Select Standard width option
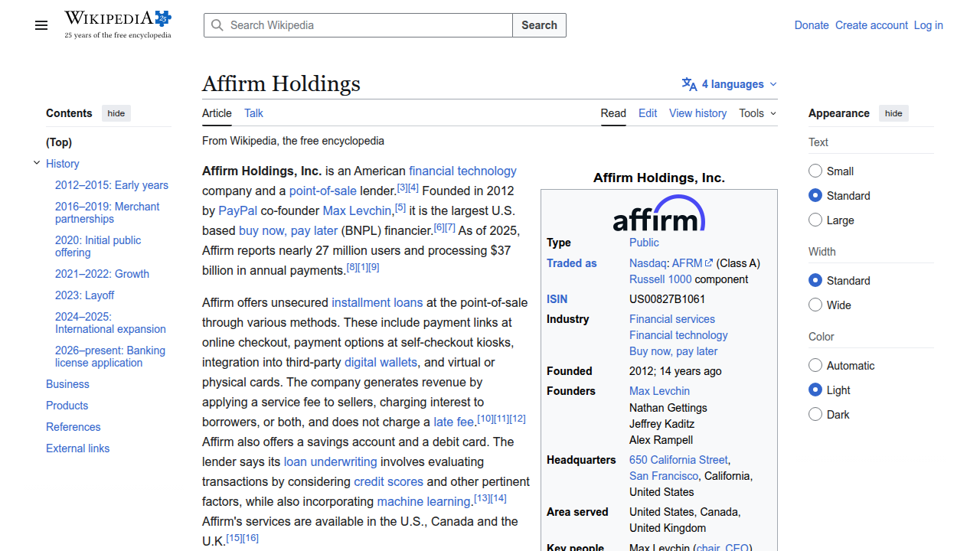Viewport: 980px width, 551px height. (815, 280)
